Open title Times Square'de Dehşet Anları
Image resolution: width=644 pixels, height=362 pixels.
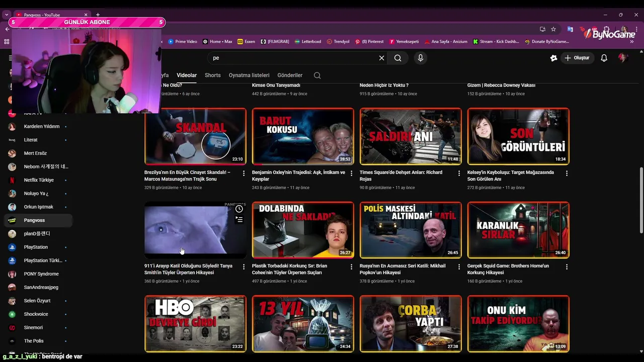401,175
